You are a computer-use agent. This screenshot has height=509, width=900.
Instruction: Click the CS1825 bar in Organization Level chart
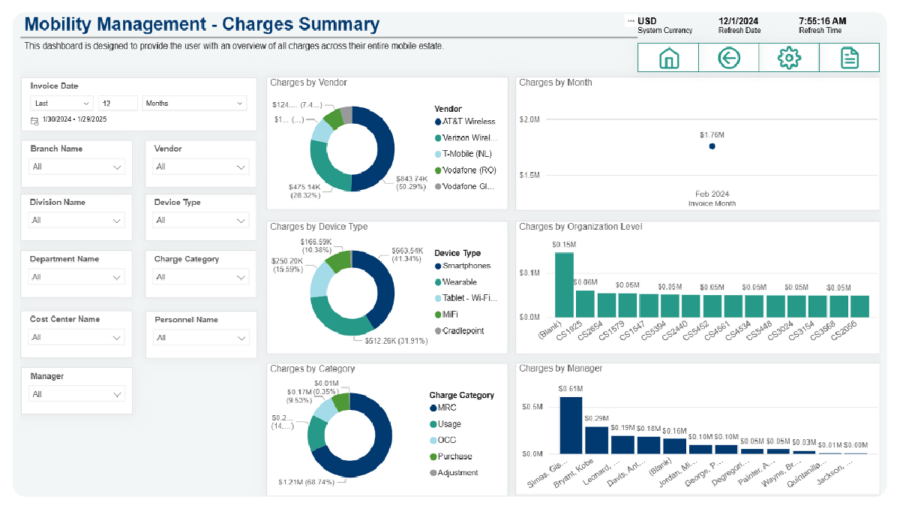point(585,304)
